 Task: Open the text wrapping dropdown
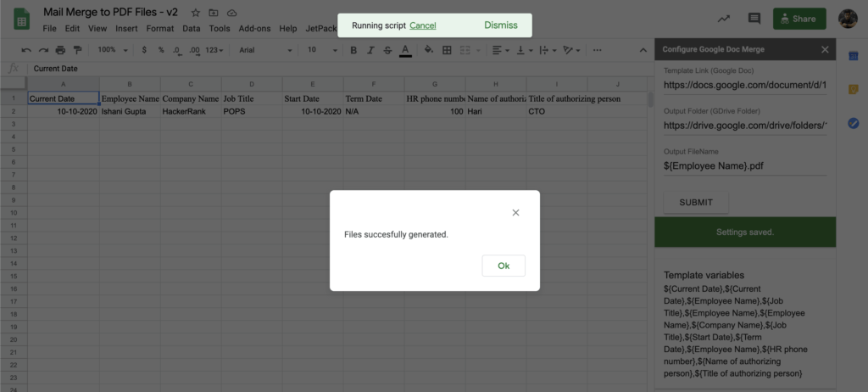click(x=547, y=50)
